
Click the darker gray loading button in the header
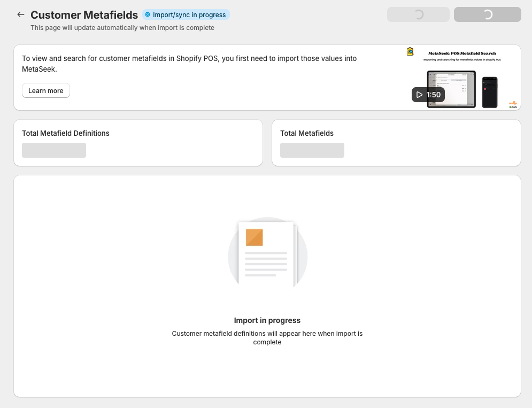pos(487,14)
